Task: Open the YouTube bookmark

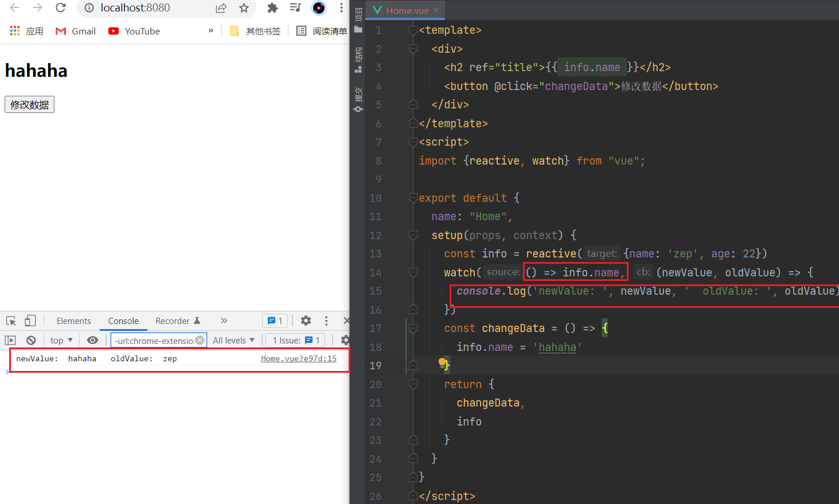Action: click(134, 31)
